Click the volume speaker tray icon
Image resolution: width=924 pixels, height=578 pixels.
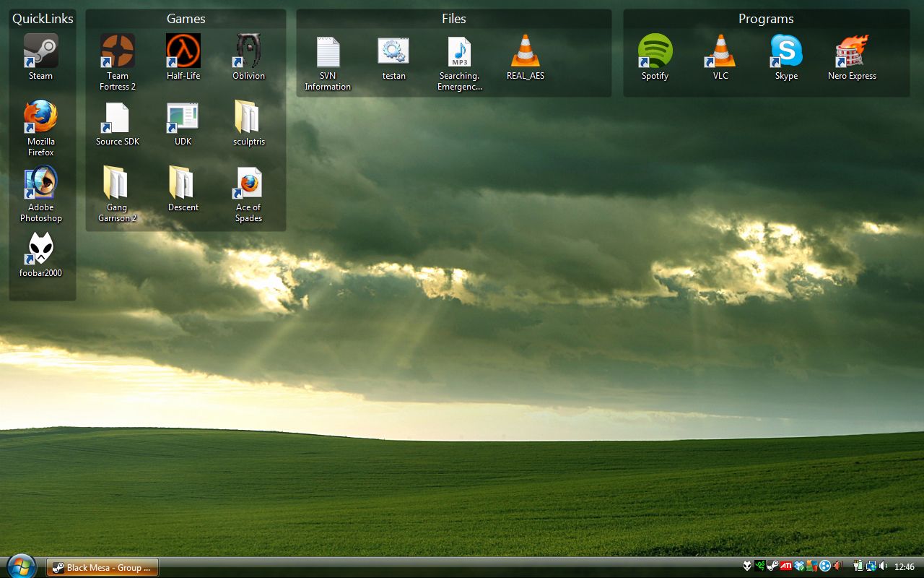(884, 566)
